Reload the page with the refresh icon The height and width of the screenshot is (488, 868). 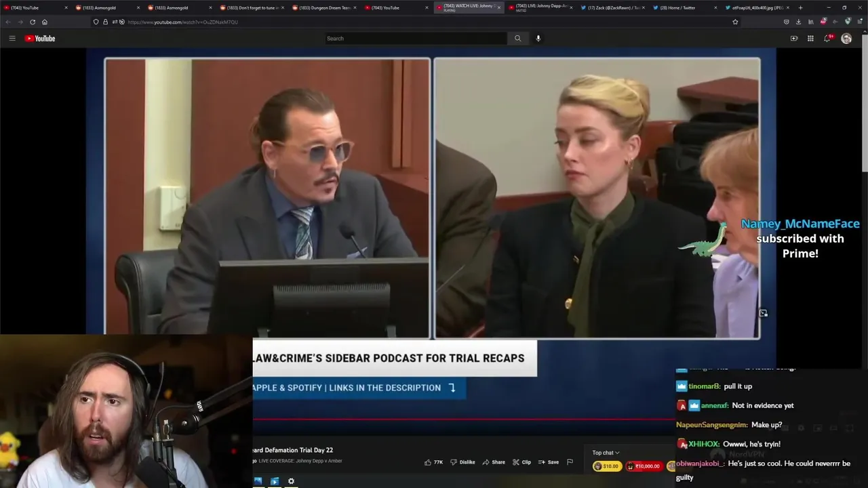pyautogui.click(x=33, y=22)
